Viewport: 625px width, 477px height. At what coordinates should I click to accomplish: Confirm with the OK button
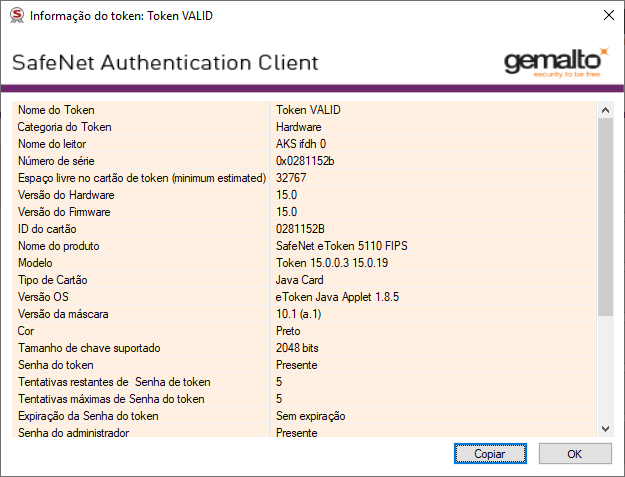tap(574, 453)
